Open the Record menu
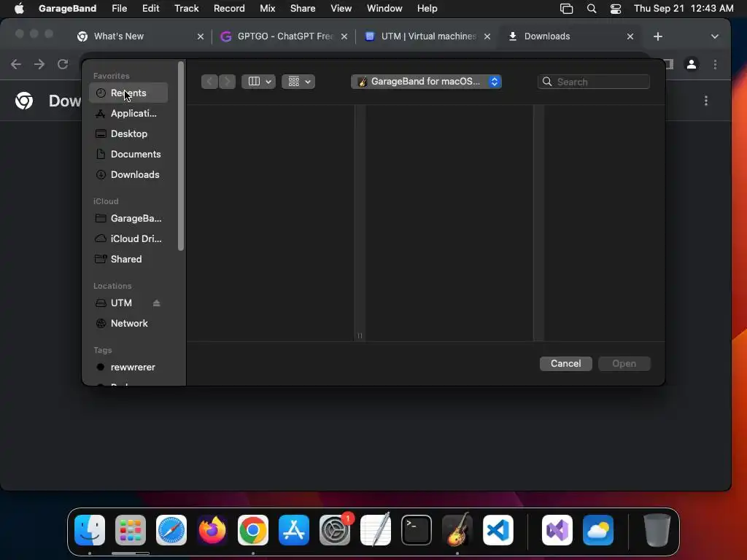 tap(229, 9)
